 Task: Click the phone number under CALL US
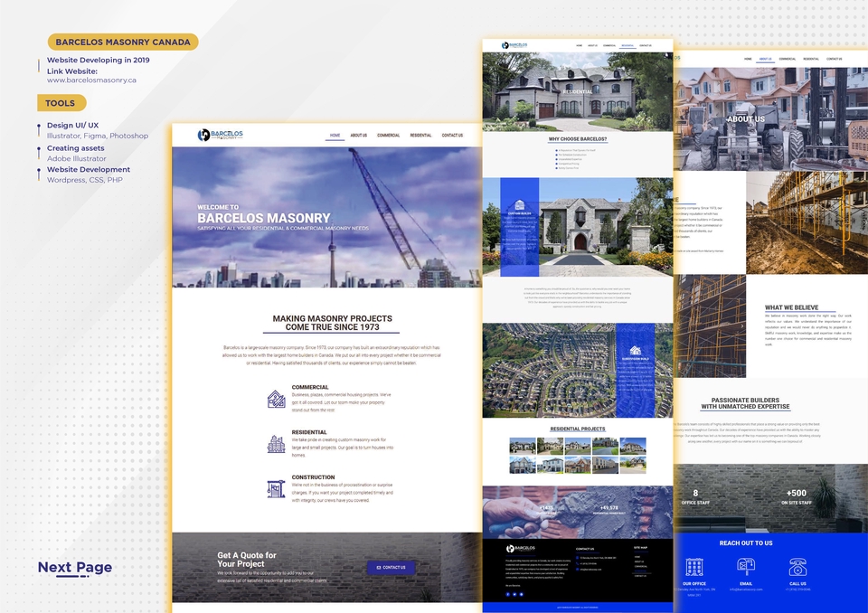pos(797,589)
